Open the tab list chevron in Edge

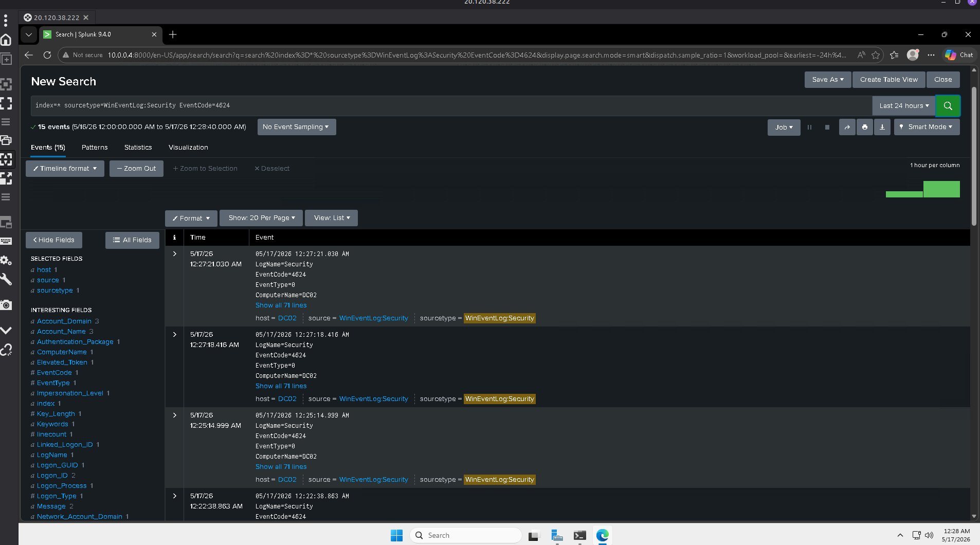tap(29, 34)
